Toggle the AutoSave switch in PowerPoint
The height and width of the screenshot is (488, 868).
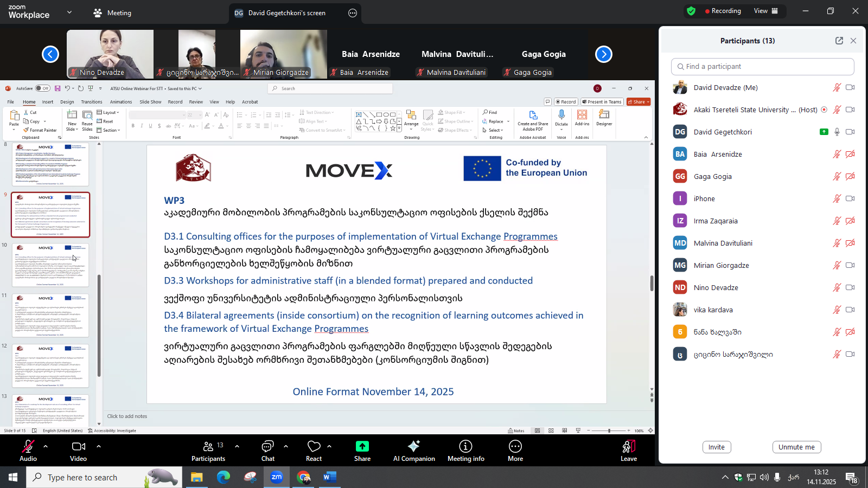(x=42, y=88)
